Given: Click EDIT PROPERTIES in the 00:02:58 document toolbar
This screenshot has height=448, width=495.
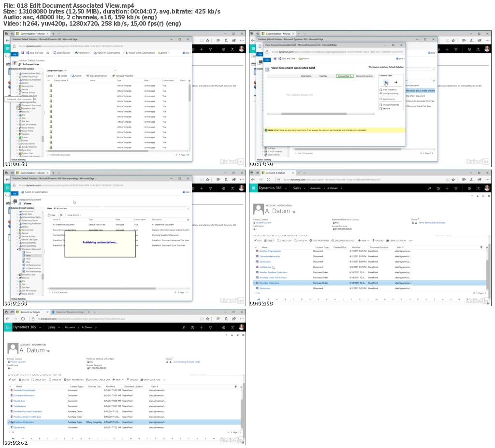Looking at the screenshot, I should [319, 241].
